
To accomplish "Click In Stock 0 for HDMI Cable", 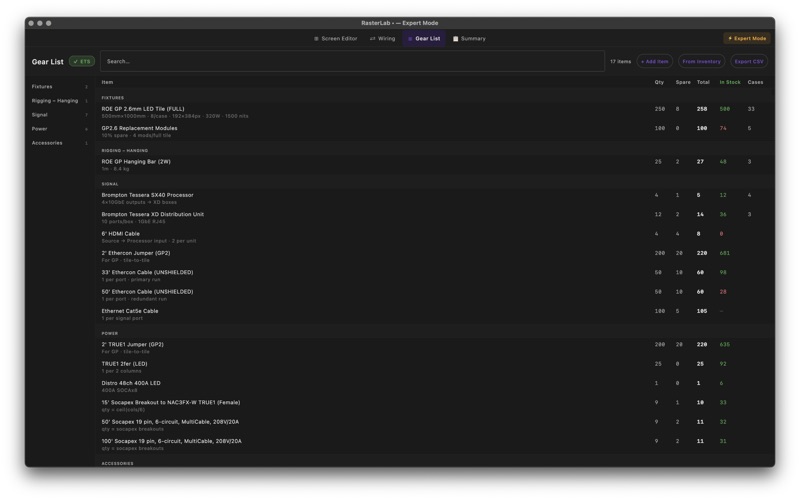I will click(721, 234).
